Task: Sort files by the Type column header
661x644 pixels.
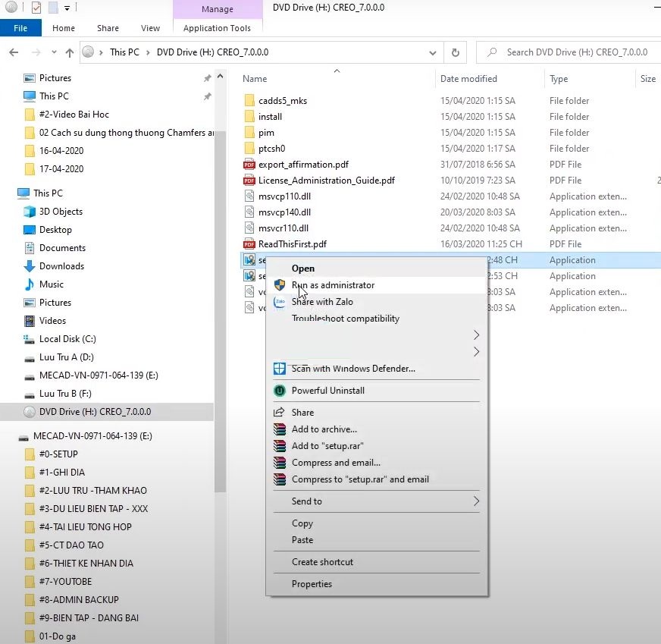Action: (x=591, y=79)
